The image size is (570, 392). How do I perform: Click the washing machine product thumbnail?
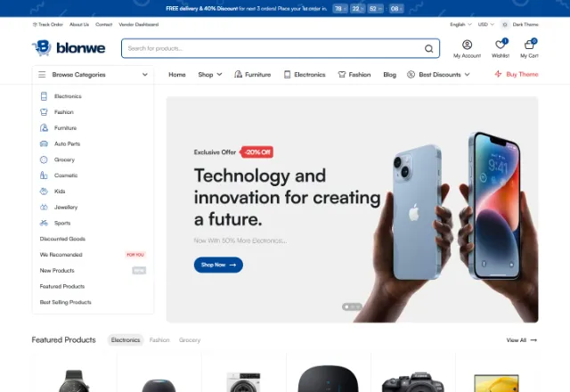pyautogui.click(x=243, y=382)
